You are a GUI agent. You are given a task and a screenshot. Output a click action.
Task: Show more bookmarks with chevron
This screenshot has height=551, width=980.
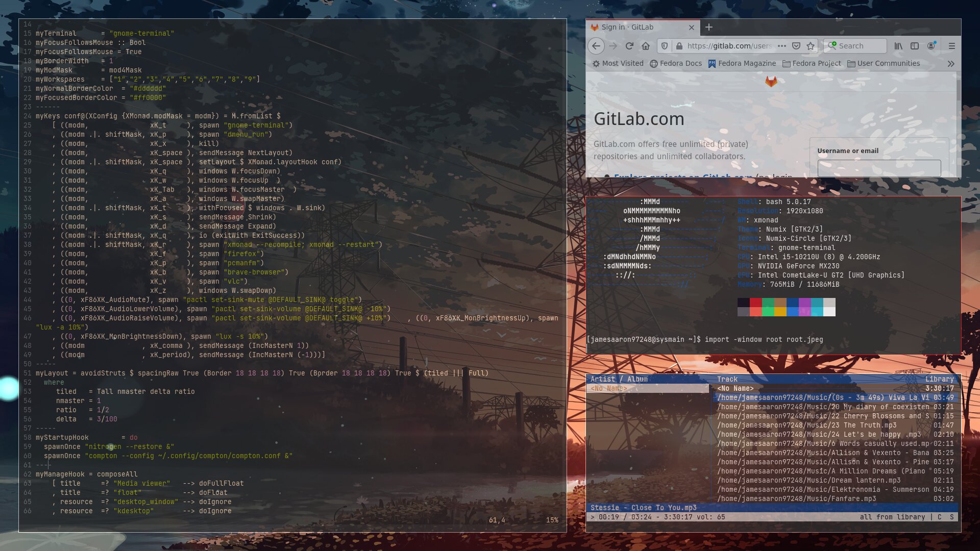(950, 64)
